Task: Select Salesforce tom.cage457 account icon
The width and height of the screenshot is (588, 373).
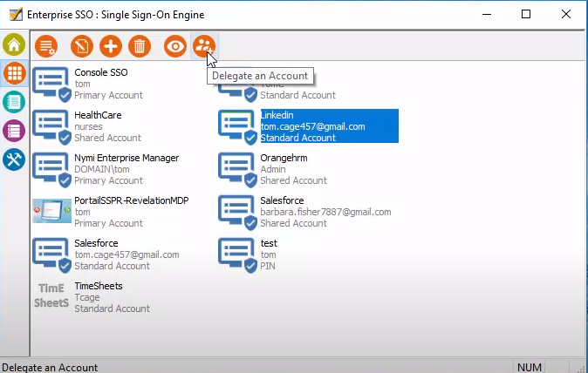Action: pos(51,254)
